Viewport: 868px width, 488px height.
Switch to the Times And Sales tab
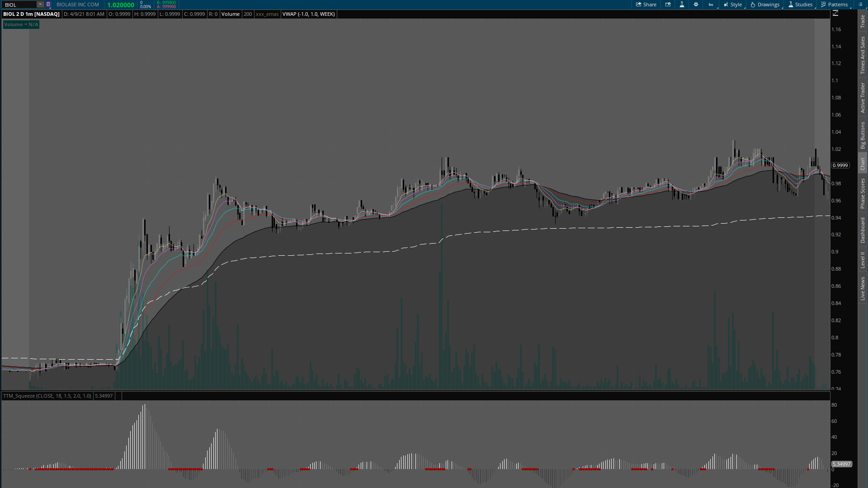[x=863, y=55]
